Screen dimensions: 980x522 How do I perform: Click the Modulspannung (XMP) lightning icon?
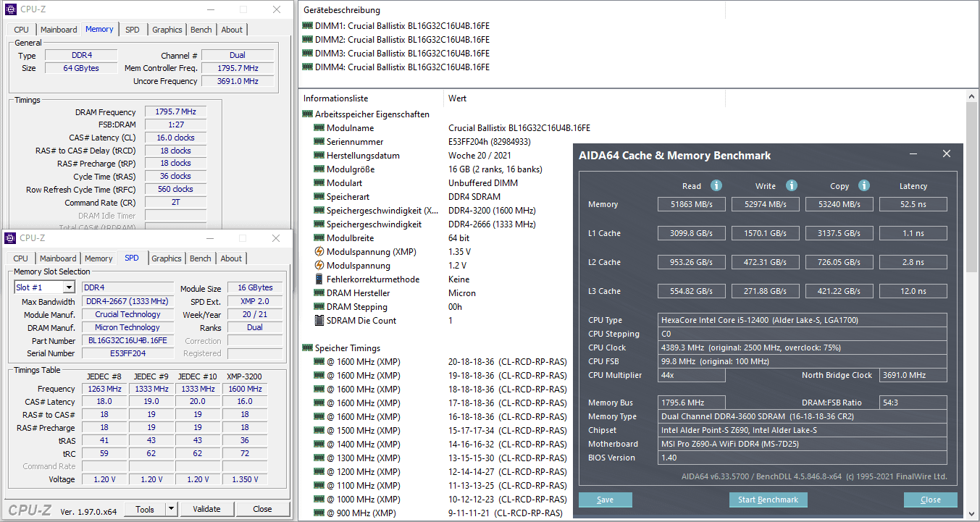(319, 252)
